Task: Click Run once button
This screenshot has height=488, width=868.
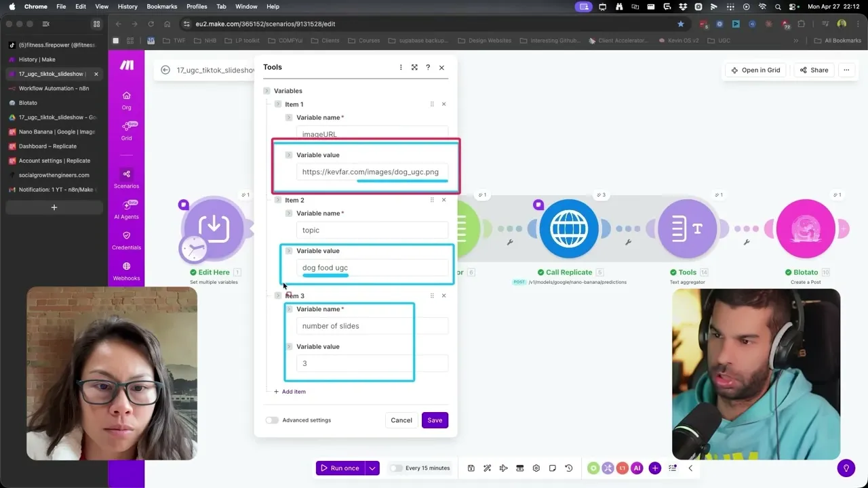Action: [340, 468]
